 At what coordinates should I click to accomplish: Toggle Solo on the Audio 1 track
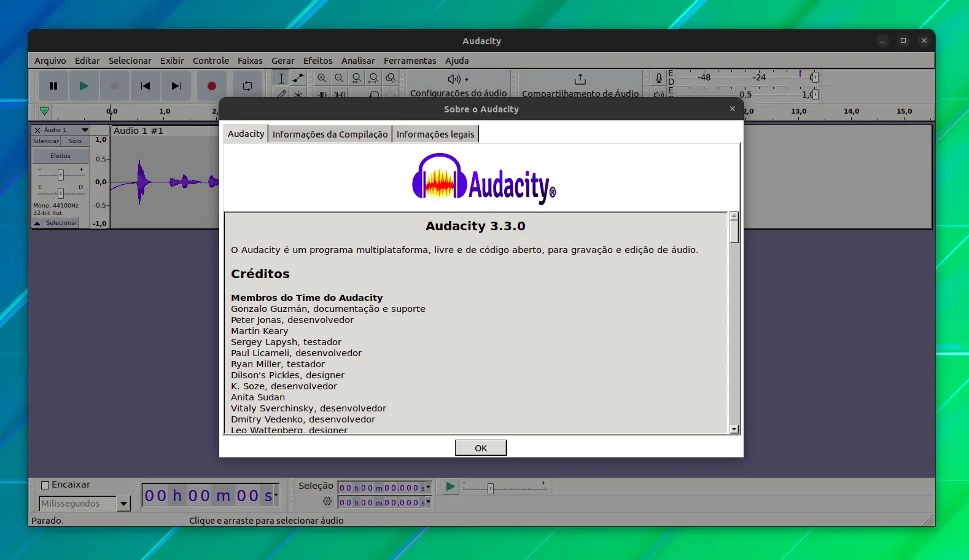click(75, 141)
